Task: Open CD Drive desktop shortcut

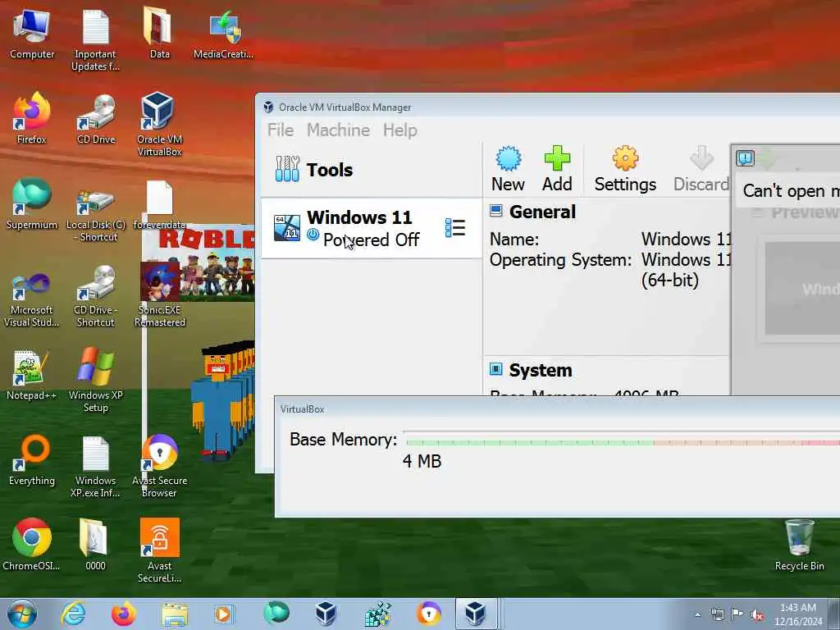Action: (x=96, y=119)
